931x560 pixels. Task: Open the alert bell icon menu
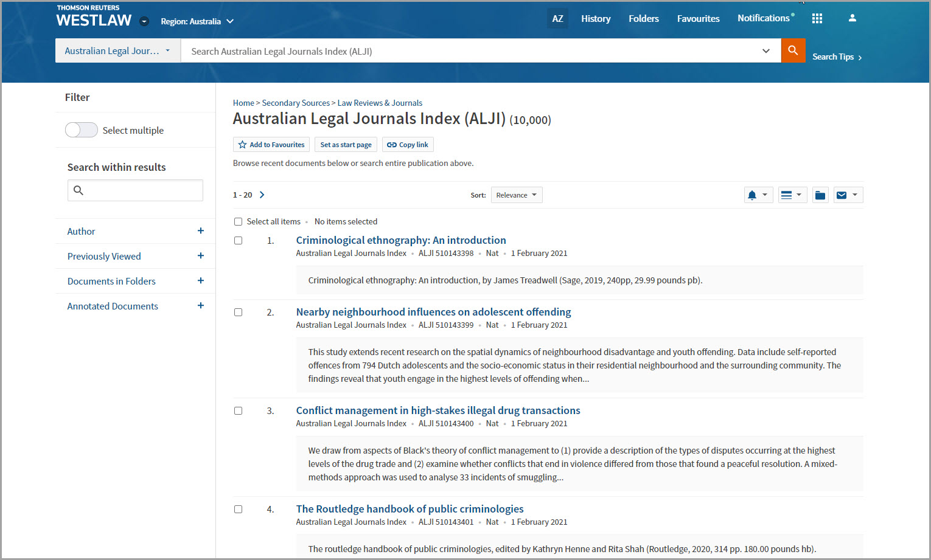(x=758, y=195)
